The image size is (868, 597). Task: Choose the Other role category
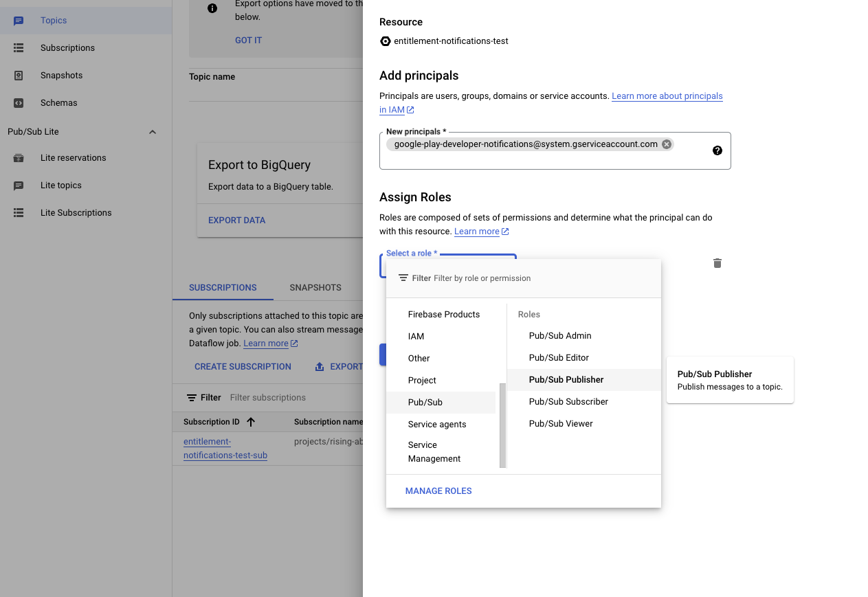[441, 359]
